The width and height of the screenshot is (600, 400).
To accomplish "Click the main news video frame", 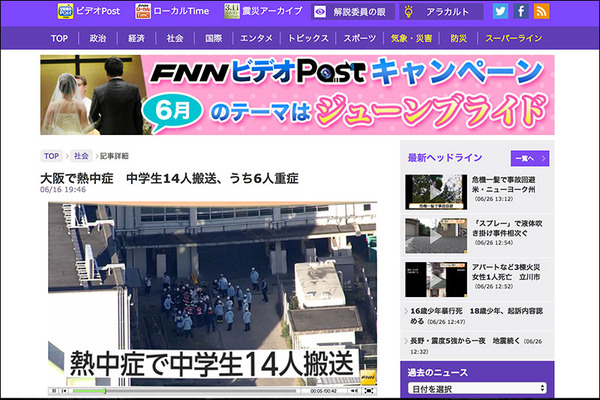I will coord(212,294).
